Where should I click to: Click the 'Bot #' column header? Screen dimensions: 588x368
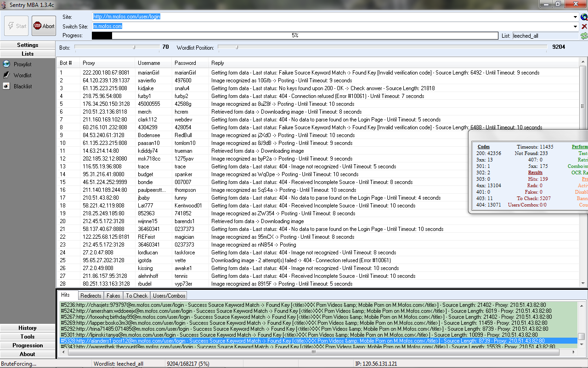pyautogui.click(x=68, y=63)
